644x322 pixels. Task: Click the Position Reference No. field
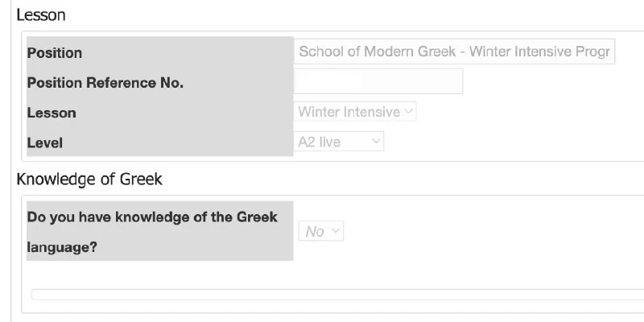(378, 81)
